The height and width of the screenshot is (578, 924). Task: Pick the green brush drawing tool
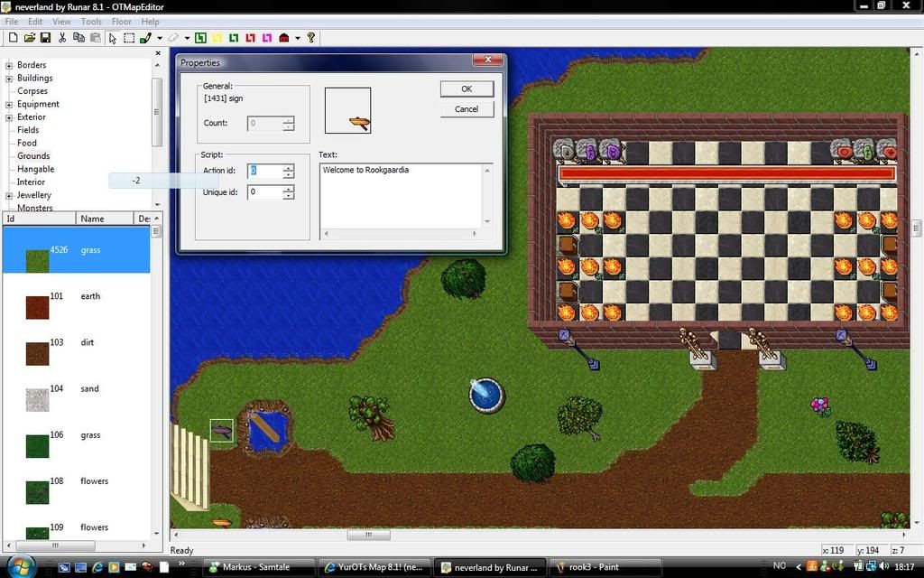tap(145, 38)
